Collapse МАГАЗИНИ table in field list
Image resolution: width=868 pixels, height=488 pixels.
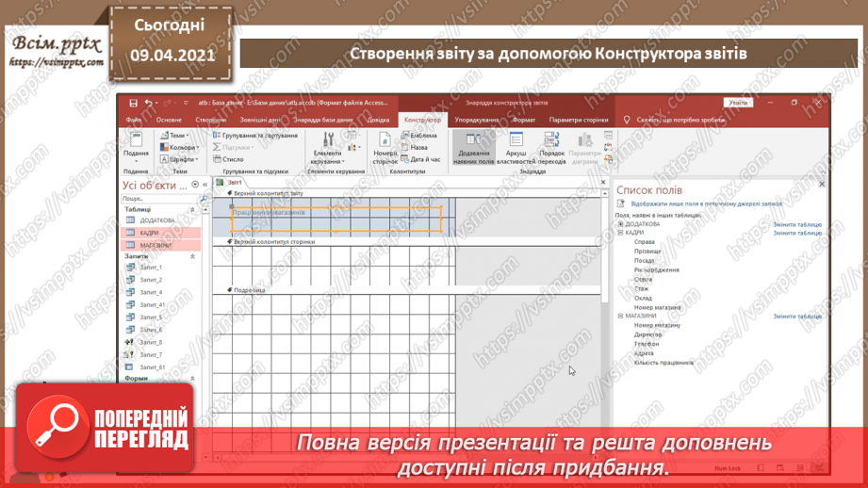[x=620, y=316]
